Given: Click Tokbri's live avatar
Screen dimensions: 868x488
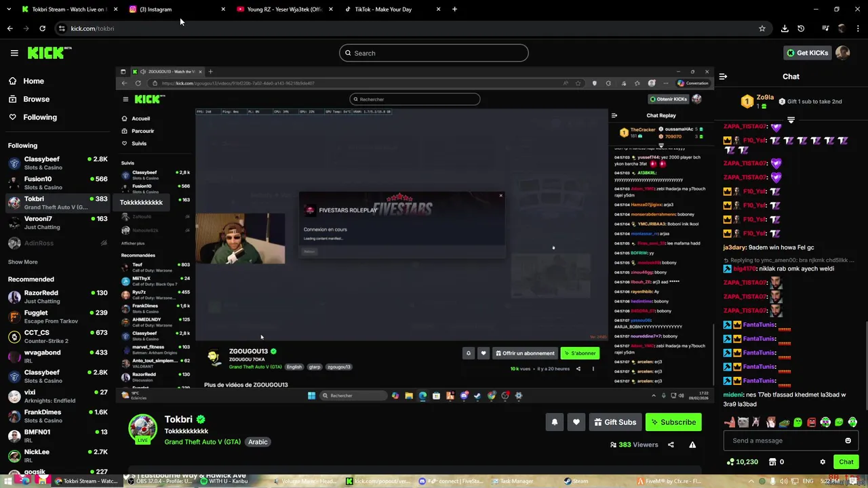Looking at the screenshot, I should [x=142, y=429].
